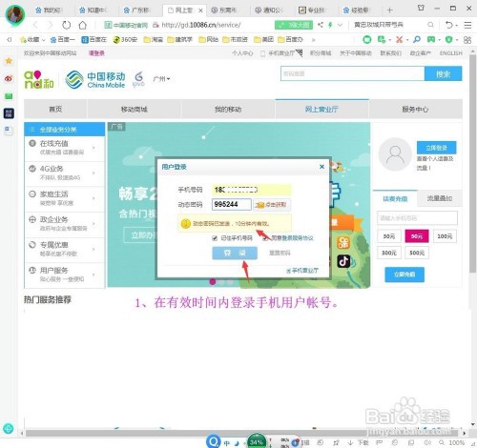Viewport: 477px width, 448px height.
Task: Open the sidebar Weibo icon
Action: [9, 78]
